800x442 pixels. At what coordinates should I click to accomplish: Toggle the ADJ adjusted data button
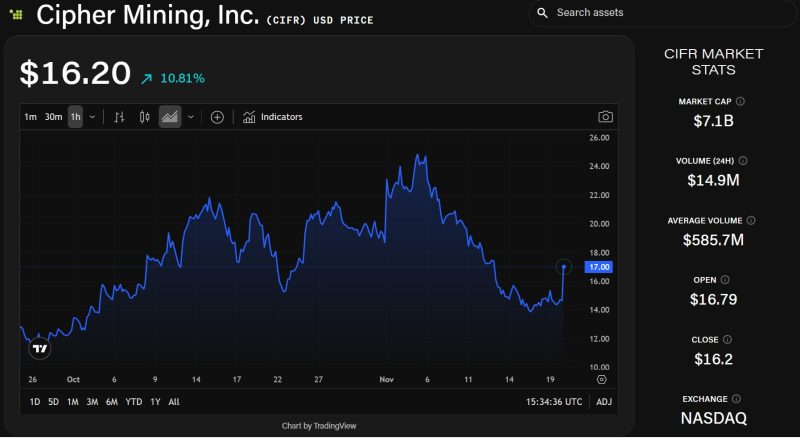coord(604,402)
